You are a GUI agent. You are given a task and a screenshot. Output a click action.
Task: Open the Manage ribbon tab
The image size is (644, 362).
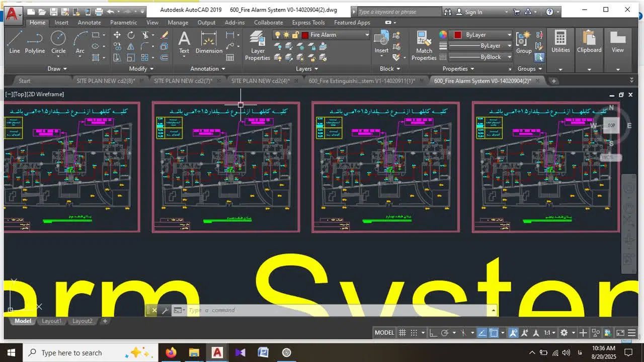(178, 23)
